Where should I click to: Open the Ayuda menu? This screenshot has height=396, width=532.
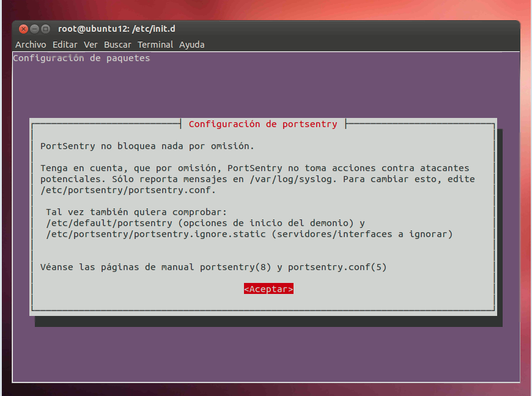pyautogui.click(x=191, y=45)
